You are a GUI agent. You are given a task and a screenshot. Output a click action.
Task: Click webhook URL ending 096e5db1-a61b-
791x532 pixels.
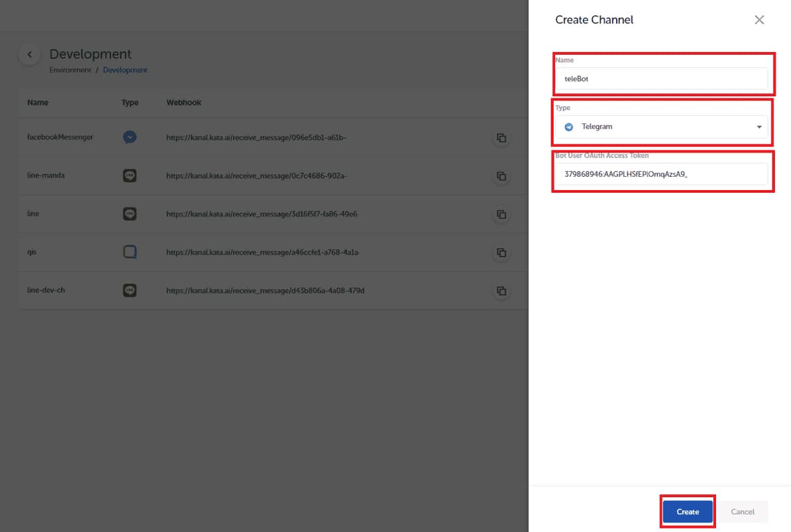pos(256,137)
